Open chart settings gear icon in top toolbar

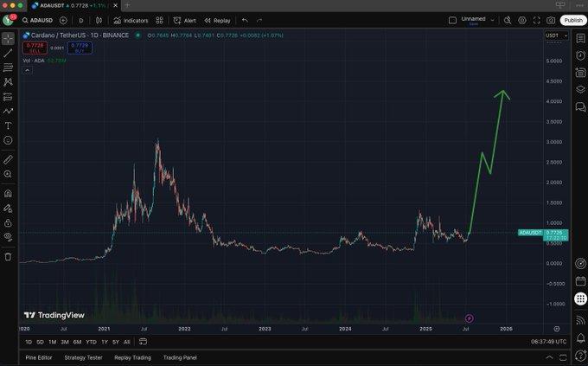point(521,20)
